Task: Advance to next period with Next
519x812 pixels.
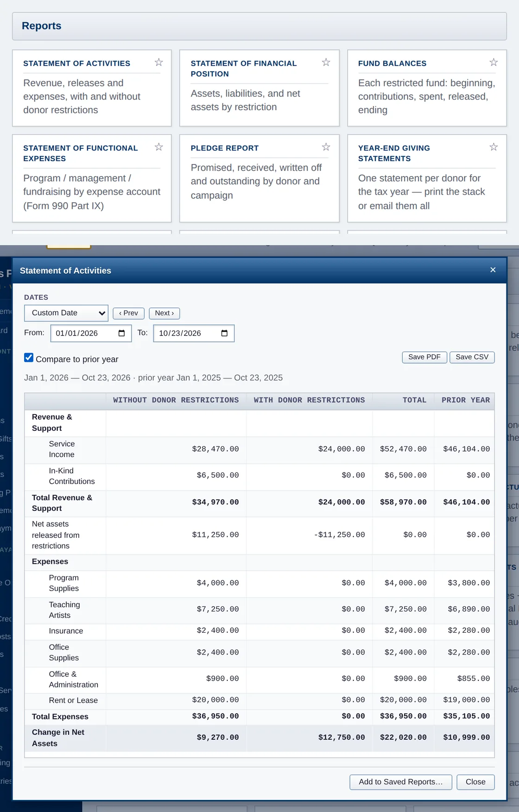Action: pos(165,314)
